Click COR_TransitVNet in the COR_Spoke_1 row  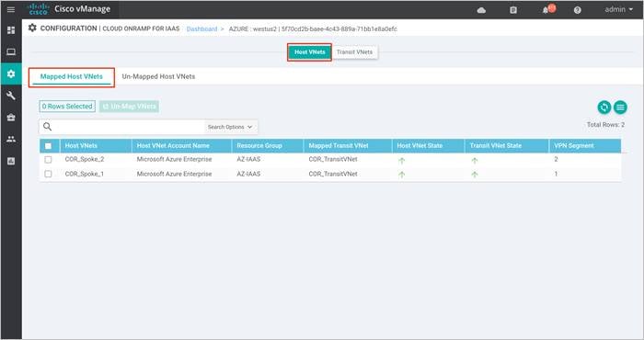(333, 174)
